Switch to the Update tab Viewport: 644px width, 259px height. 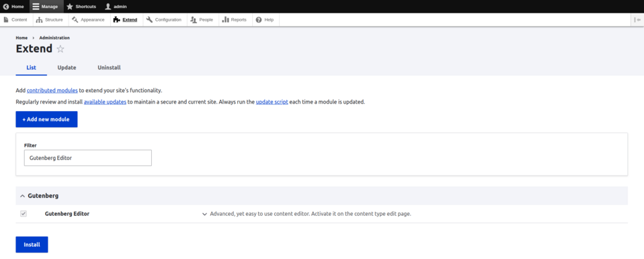pos(67,67)
